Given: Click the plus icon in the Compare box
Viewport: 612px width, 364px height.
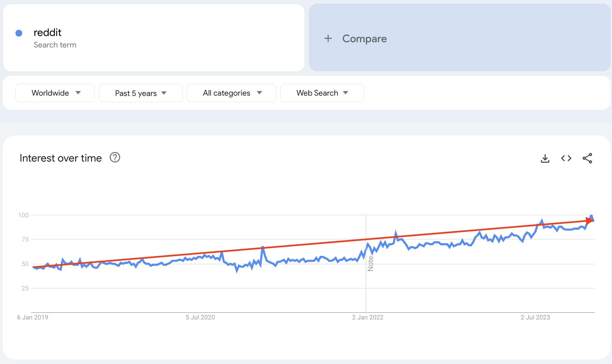Looking at the screenshot, I should (x=328, y=39).
